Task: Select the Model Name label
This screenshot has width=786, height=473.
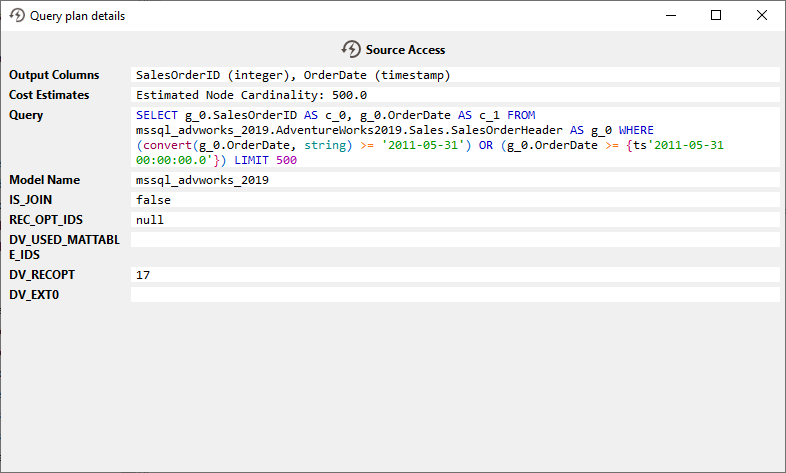Action: click(x=45, y=180)
